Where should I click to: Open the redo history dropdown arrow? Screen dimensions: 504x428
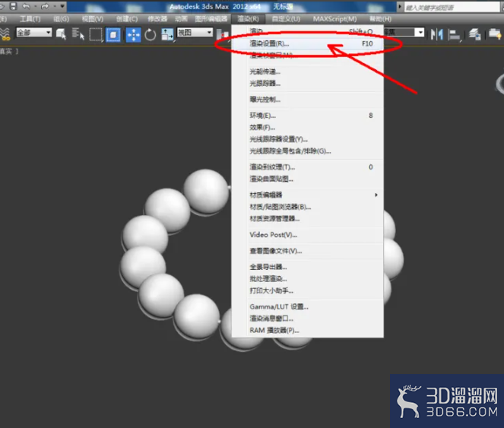(54, 6)
